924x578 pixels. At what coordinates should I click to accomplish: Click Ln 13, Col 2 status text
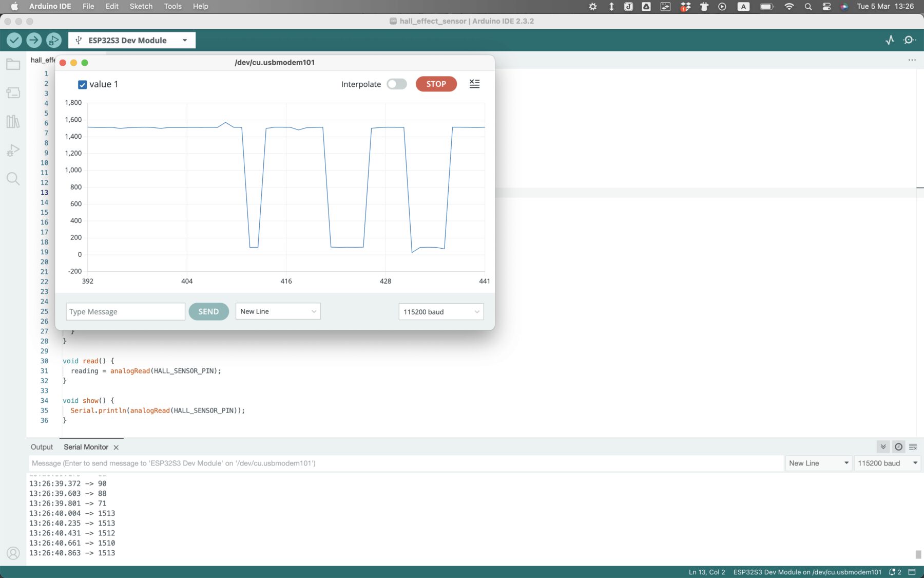point(707,572)
